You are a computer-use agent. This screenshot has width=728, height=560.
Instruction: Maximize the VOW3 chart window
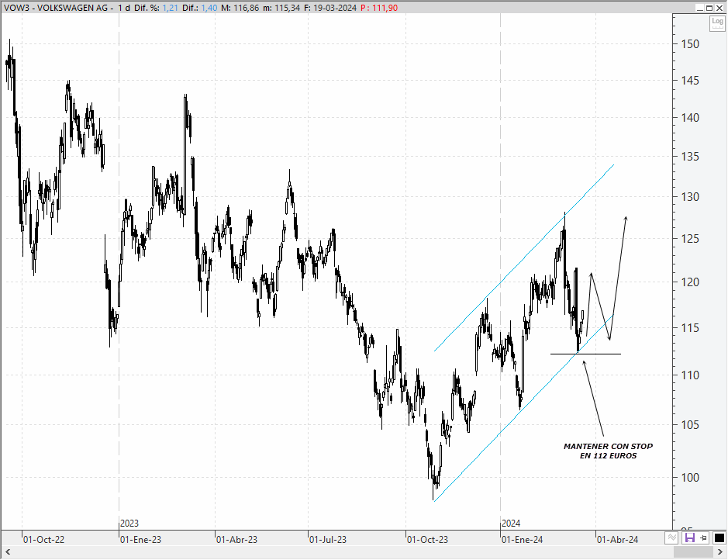point(709,8)
